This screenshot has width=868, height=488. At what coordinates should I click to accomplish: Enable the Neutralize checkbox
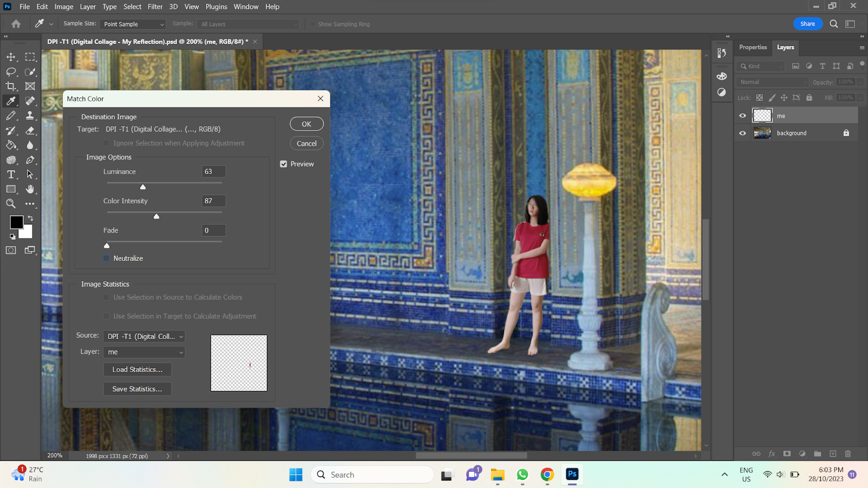107,259
